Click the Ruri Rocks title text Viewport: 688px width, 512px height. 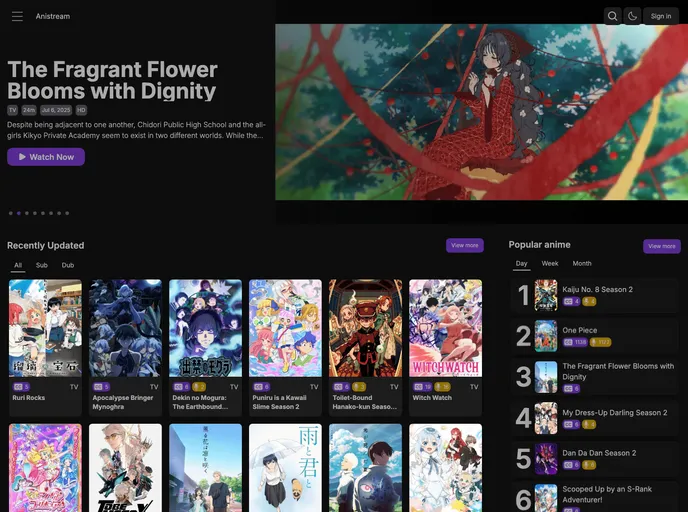(29, 397)
